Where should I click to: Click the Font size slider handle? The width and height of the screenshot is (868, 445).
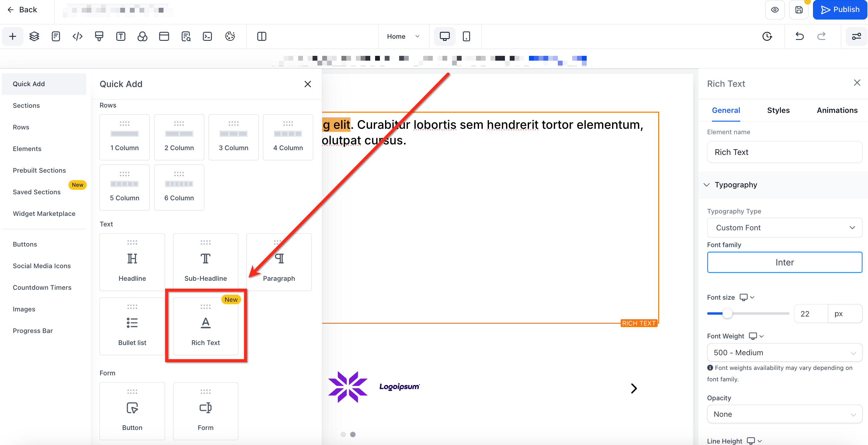(x=727, y=314)
